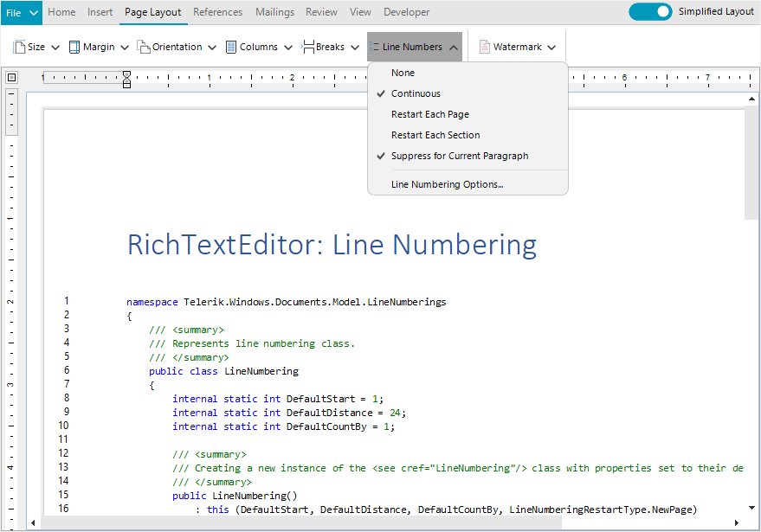The image size is (761, 532).
Task: Switch to the Mailings tab
Action: (x=274, y=12)
